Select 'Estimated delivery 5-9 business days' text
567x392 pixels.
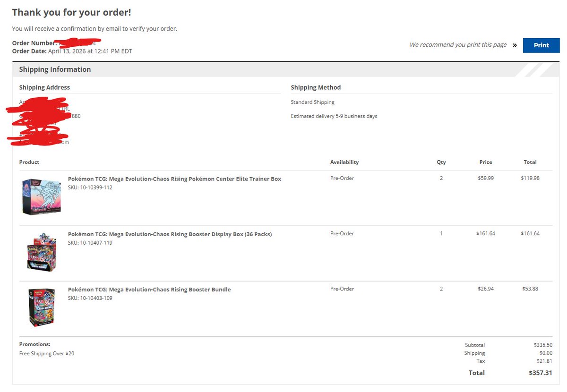click(334, 116)
